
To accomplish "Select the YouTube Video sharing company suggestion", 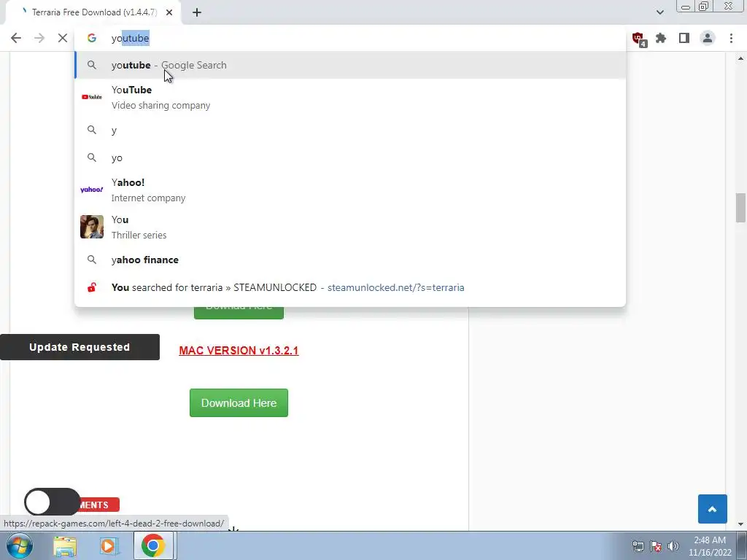I will [350, 97].
